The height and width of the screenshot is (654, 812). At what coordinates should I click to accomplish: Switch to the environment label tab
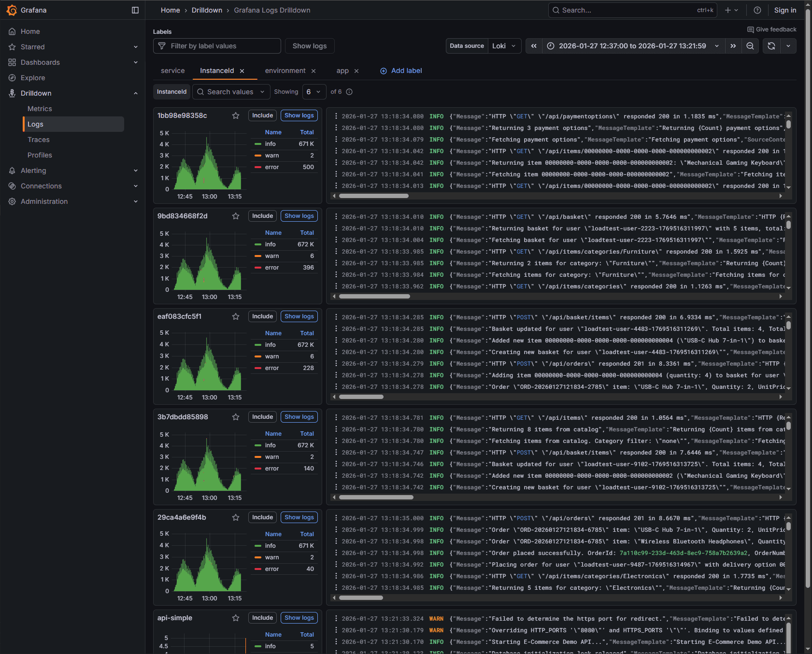click(x=285, y=71)
